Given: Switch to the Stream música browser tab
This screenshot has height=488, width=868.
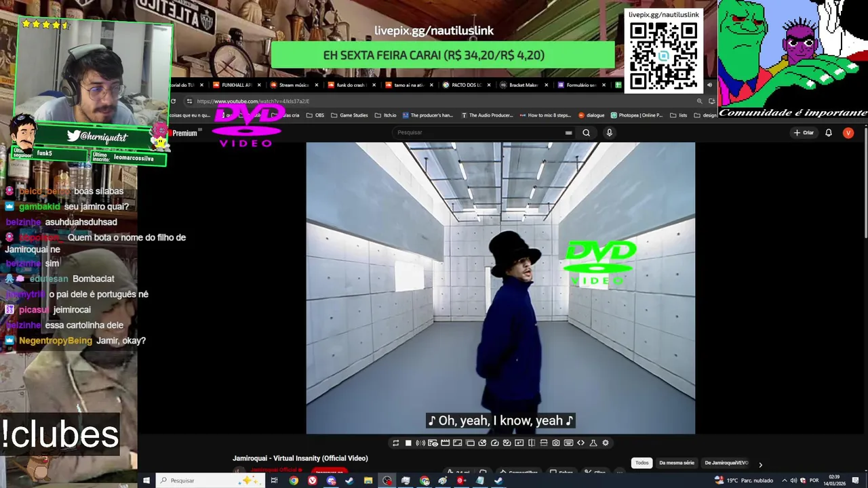Looking at the screenshot, I should point(292,85).
